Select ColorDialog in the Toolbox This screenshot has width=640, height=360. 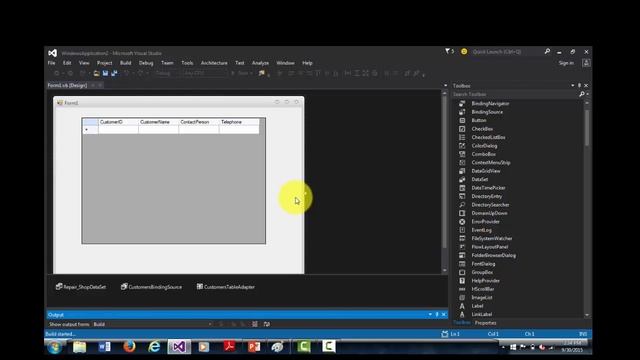(x=484, y=146)
